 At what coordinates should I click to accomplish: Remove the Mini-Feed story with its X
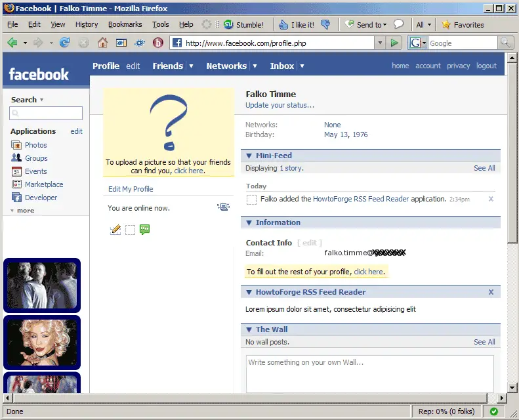[491, 199]
